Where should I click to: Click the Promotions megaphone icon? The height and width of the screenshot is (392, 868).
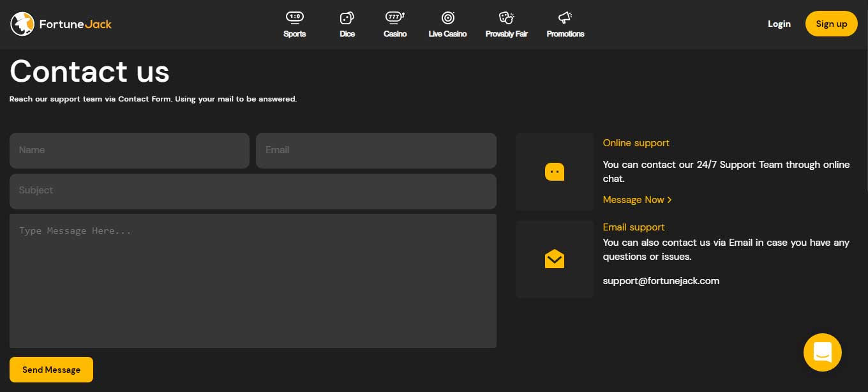[x=565, y=17]
